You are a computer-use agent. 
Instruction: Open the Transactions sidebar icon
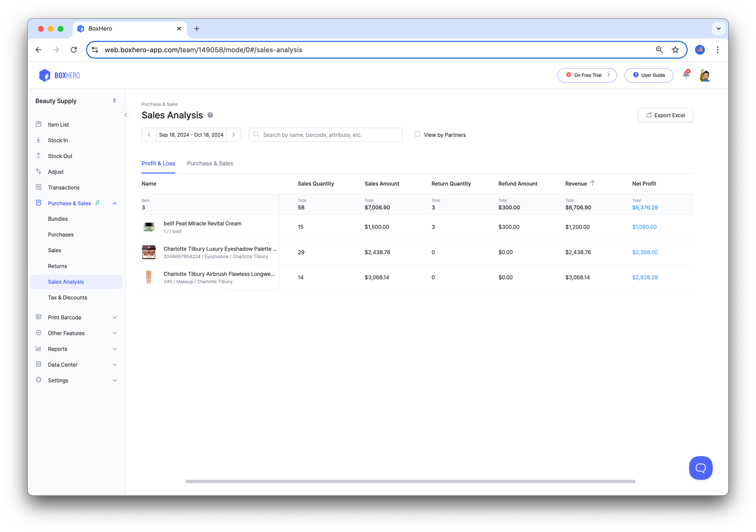tap(39, 187)
